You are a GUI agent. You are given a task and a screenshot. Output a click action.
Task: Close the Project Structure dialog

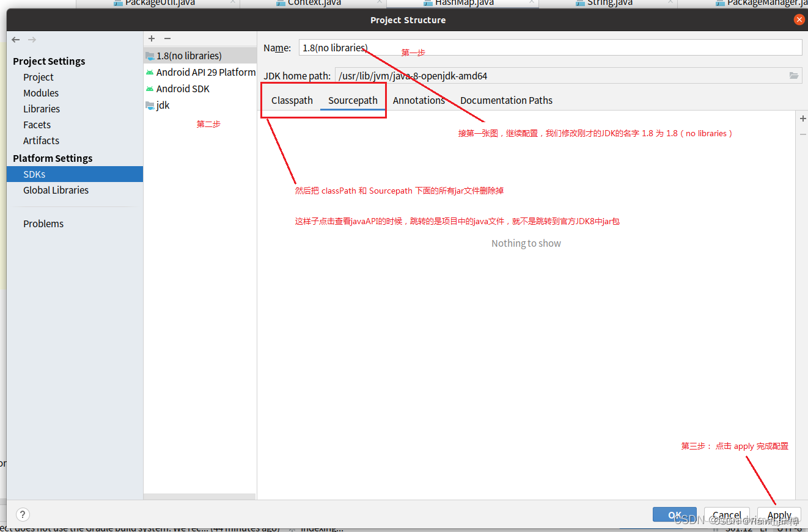(x=799, y=20)
